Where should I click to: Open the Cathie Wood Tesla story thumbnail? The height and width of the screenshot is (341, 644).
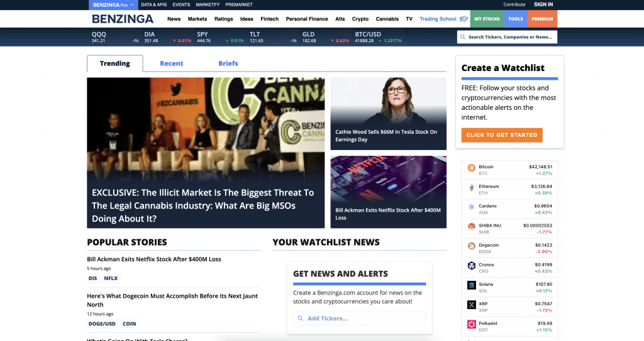coord(388,114)
